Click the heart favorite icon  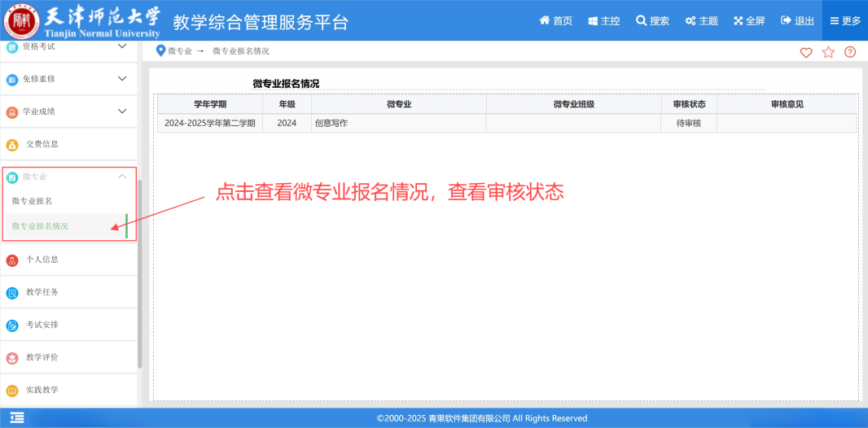(806, 52)
